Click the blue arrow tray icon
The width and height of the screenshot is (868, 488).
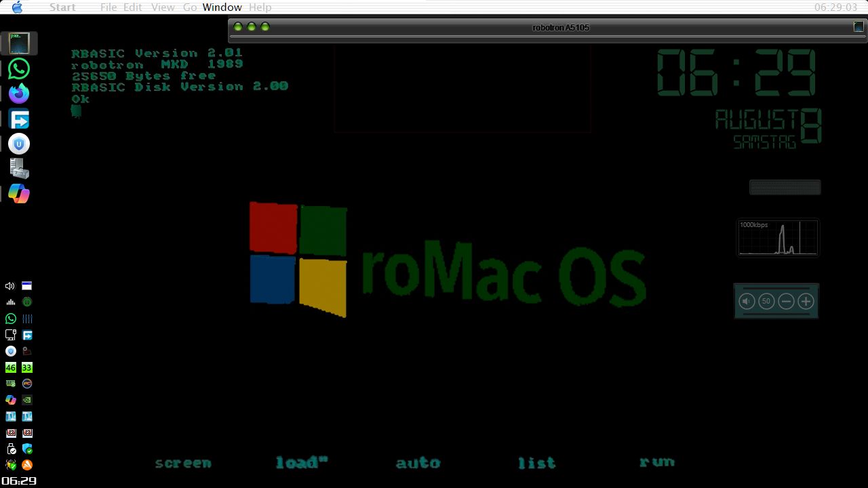[x=27, y=335]
